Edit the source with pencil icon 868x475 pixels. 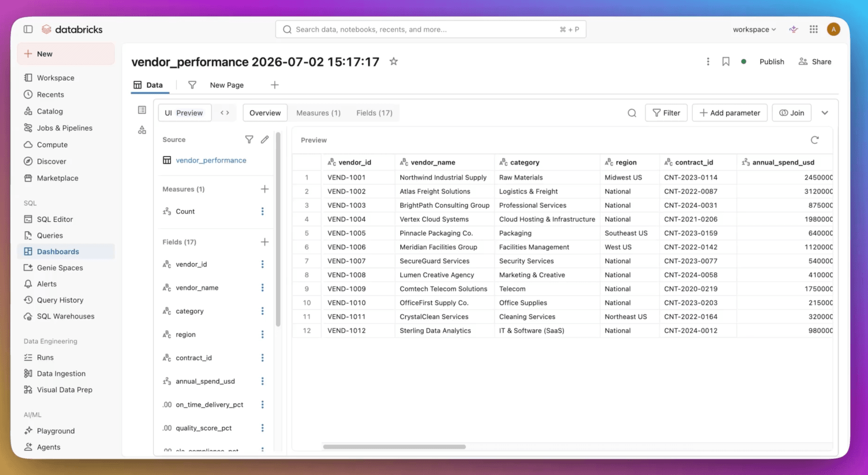click(265, 139)
